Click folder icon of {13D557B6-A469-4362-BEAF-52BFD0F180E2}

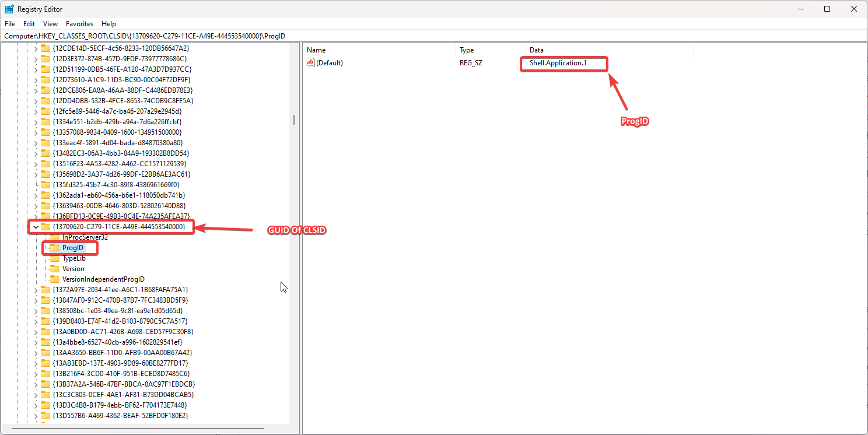(x=45, y=416)
